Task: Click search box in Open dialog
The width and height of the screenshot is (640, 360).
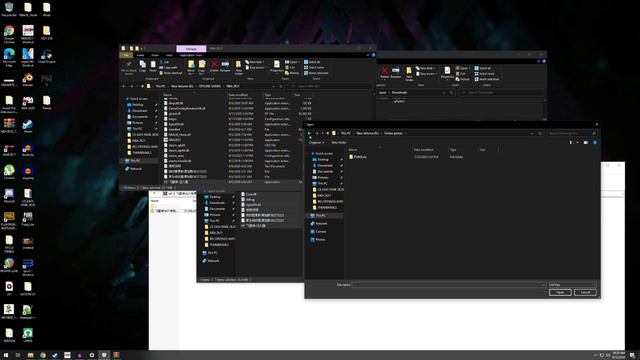Action: (x=571, y=133)
